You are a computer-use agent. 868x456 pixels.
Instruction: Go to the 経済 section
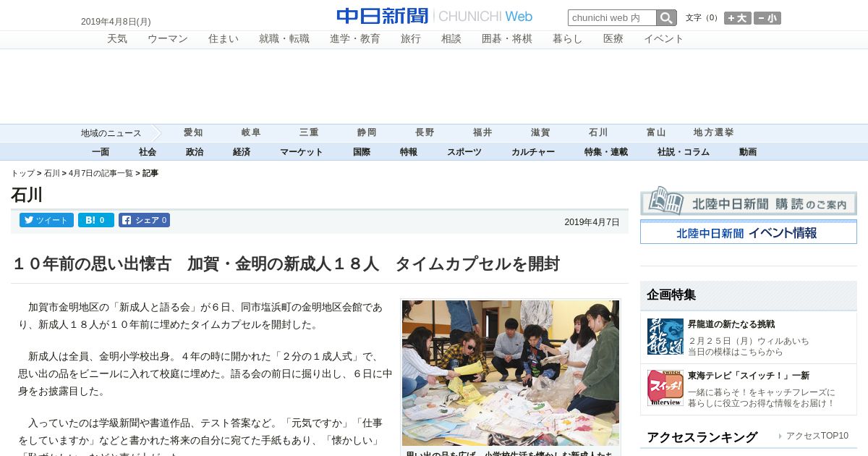coord(242,152)
